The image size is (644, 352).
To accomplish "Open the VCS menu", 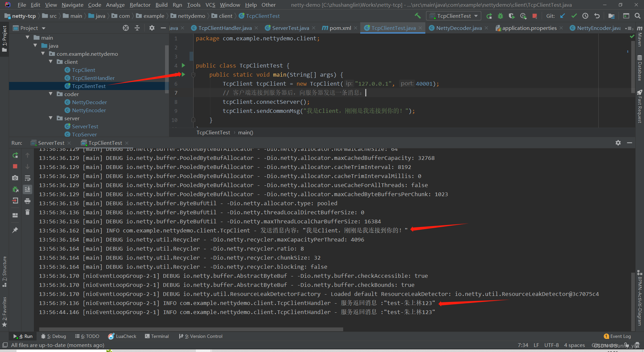I will coord(210,5).
